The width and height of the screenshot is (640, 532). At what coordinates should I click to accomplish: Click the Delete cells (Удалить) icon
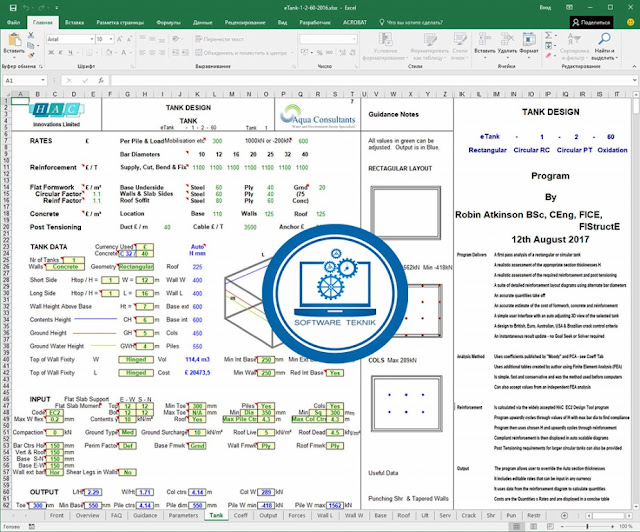click(507, 40)
